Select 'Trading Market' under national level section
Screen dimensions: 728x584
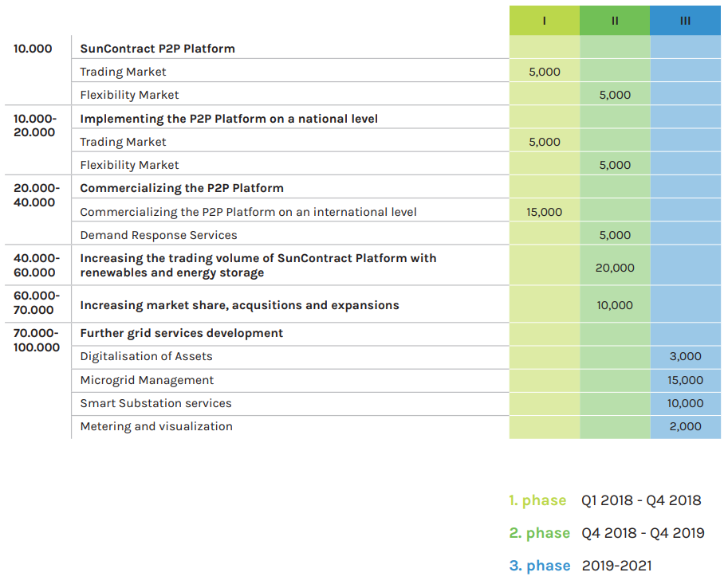pos(123,142)
